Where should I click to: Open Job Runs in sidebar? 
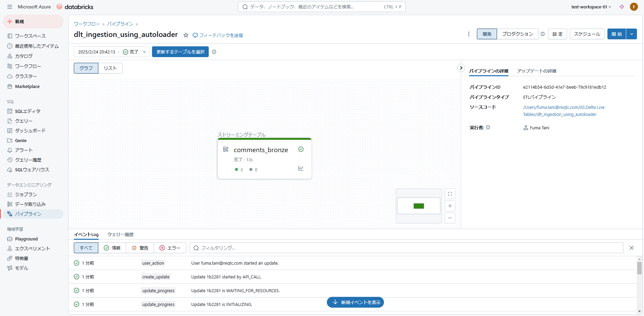(x=33, y=194)
